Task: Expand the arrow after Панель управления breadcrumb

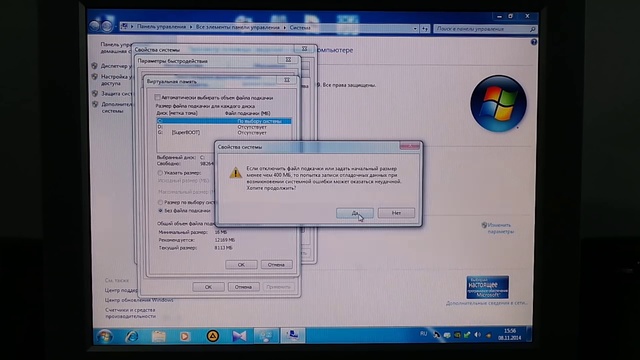Action: pos(191,27)
